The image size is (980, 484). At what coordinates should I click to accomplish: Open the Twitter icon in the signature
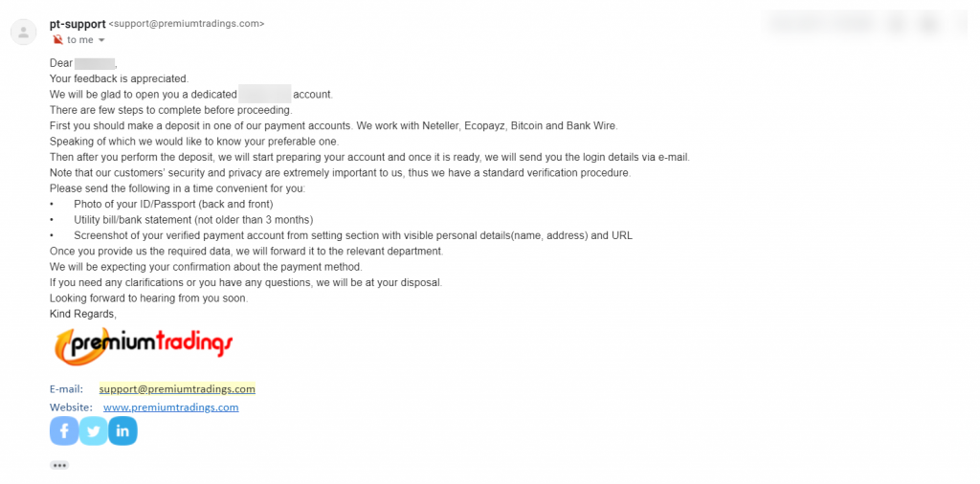pos(93,431)
